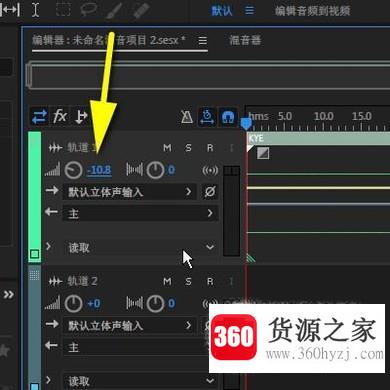The width and height of the screenshot is (390, 390).
Task: Toggle global clip stretching
Action: coord(207,117)
